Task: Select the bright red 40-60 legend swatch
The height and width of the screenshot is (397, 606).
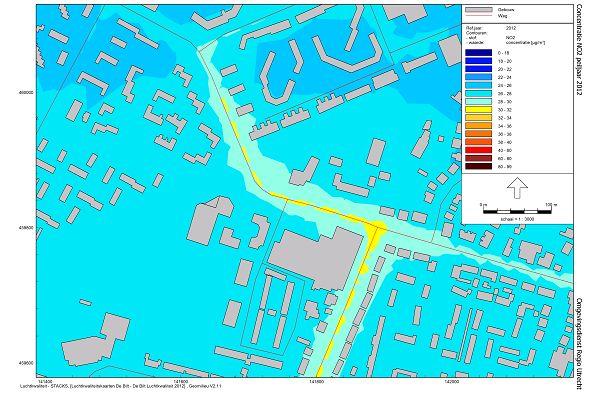Action: pyautogui.click(x=478, y=150)
